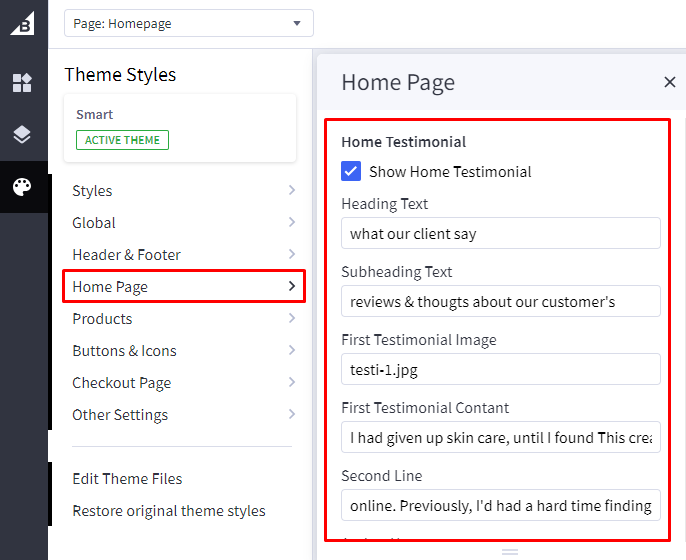The height and width of the screenshot is (560, 686).
Task: Open the layers icon in sidebar
Action: (x=22, y=135)
